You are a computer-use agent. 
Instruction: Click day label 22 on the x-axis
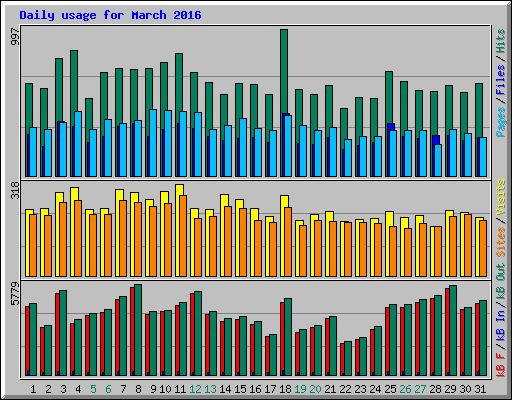tap(345, 389)
